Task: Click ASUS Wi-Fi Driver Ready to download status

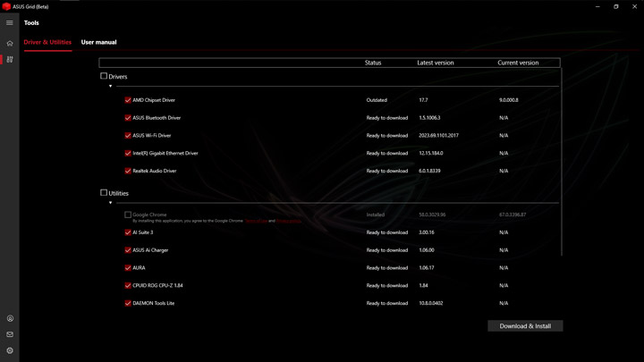Action: 387,136
